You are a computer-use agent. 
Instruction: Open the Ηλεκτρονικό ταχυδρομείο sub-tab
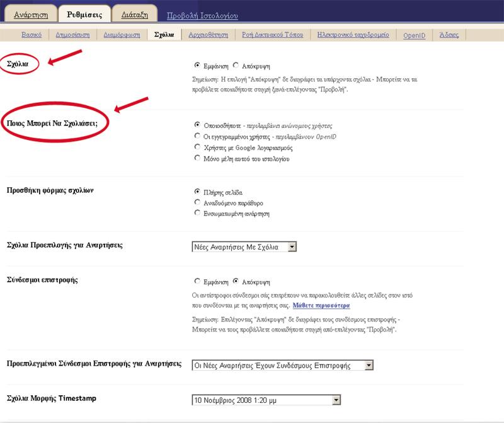click(353, 35)
